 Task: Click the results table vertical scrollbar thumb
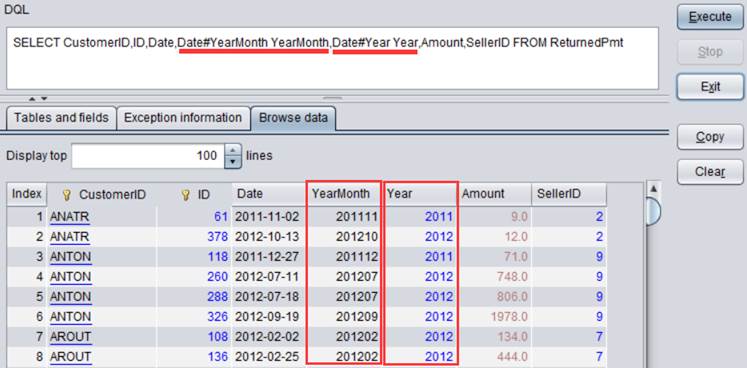pos(653,212)
